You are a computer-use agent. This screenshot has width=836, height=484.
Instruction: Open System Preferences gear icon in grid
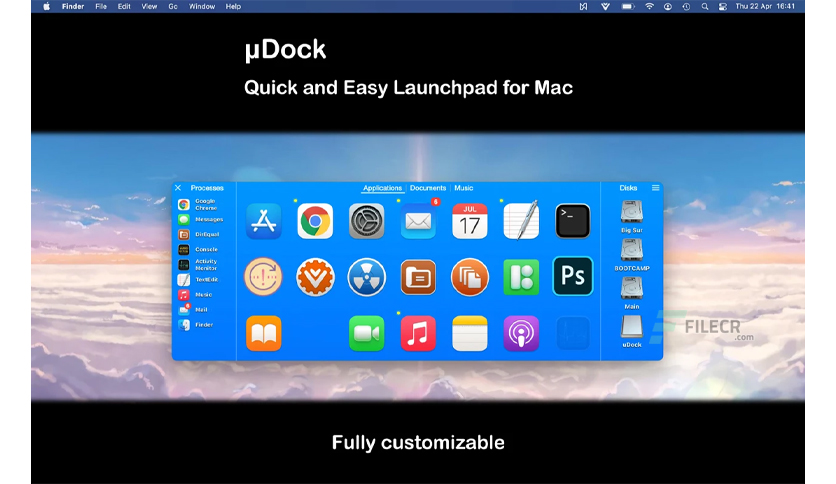coord(366,221)
